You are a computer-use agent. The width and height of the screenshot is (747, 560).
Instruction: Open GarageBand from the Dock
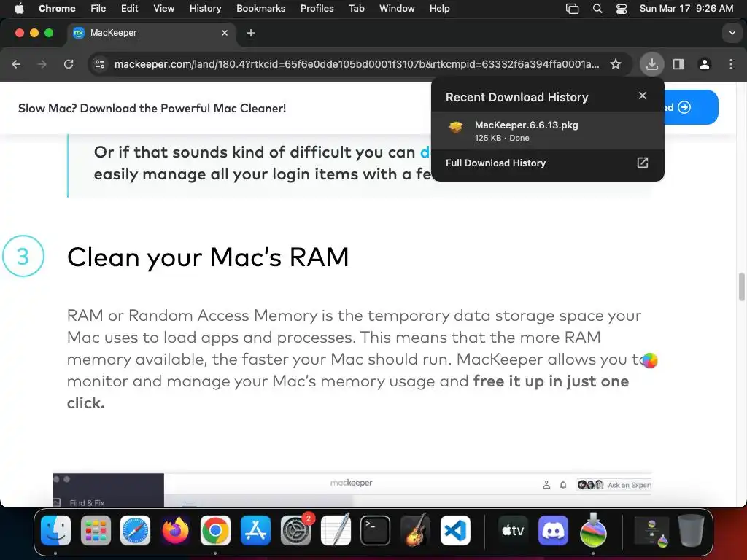415,530
